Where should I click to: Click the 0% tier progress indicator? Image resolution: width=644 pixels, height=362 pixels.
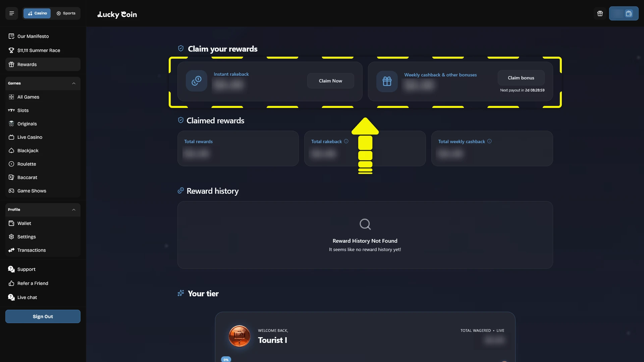click(226, 359)
